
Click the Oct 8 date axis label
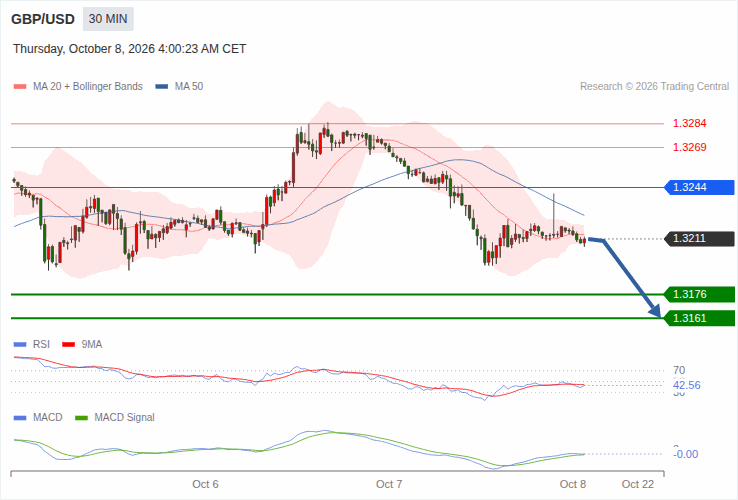pyautogui.click(x=572, y=484)
